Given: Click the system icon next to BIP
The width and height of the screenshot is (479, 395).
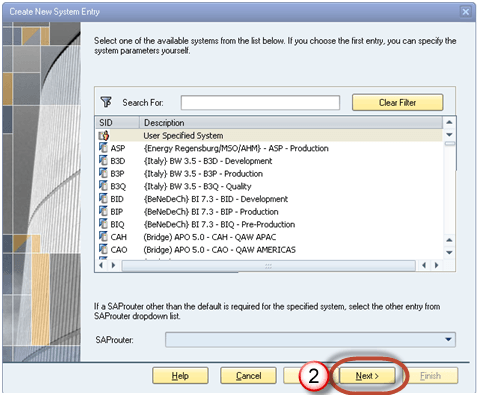Looking at the screenshot, I should tap(103, 211).
